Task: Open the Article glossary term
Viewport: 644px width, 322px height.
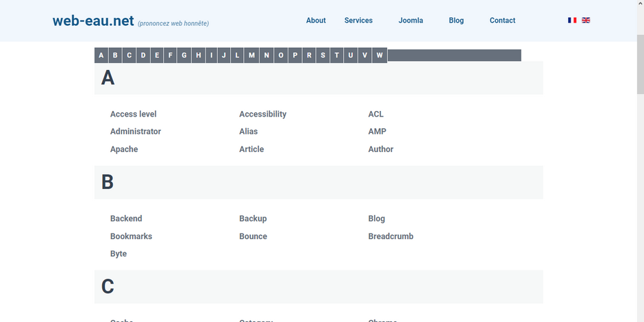Action: tap(251, 149)
